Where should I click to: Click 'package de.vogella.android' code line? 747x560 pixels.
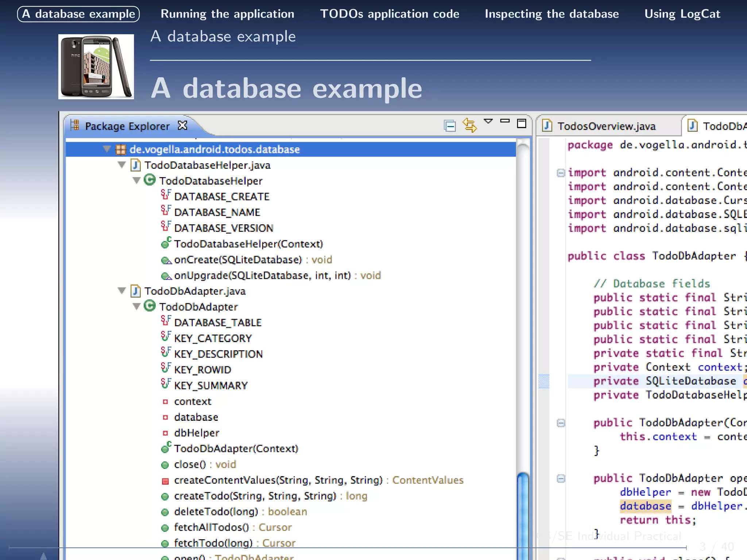657,145
